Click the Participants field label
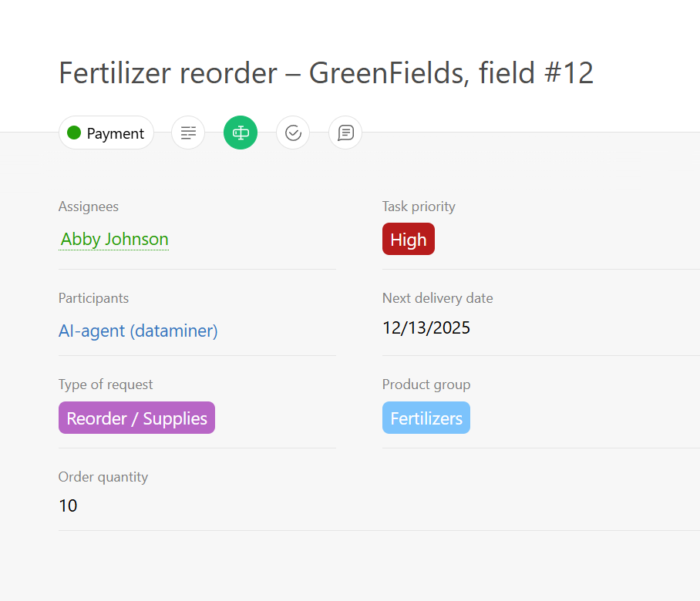The height and width of the screenshot is (601, 700). click(x=93, y=298)
